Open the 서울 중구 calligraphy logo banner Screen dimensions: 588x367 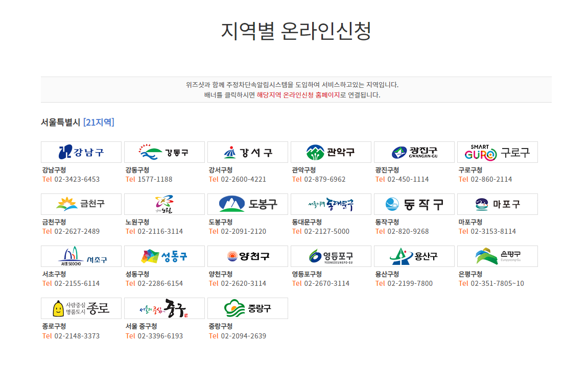(x=164, y=308)
